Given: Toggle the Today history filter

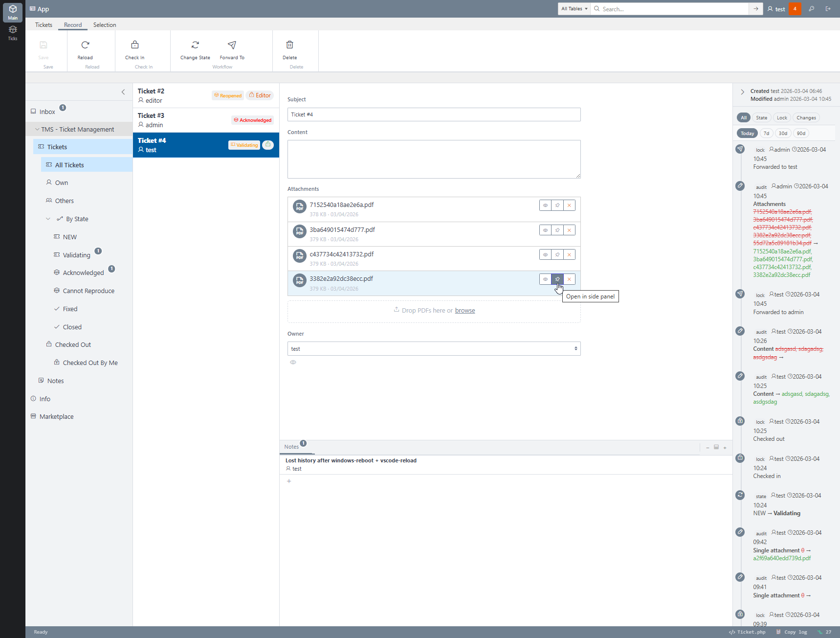Looking at the screenshot, I should point(747,134).
